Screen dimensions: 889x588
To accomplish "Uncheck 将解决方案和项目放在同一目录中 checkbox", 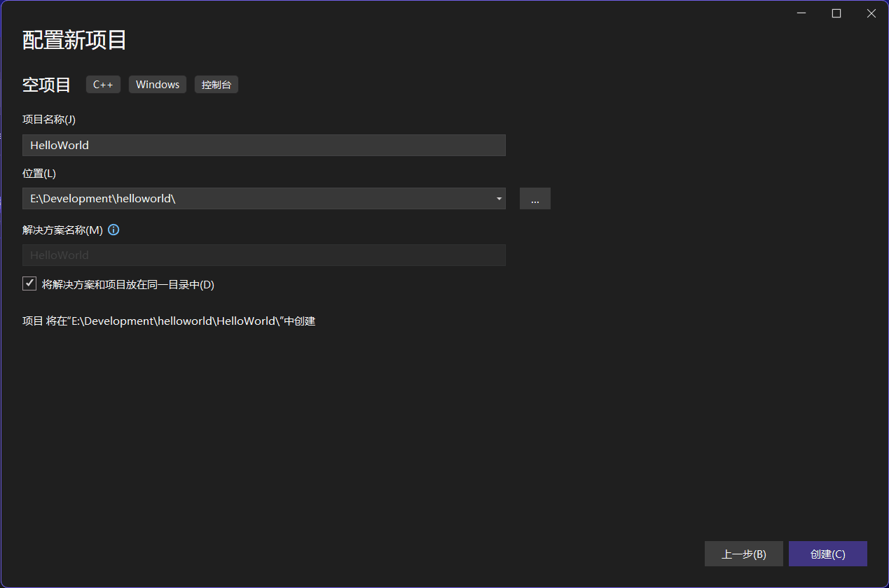I will 29,283.
